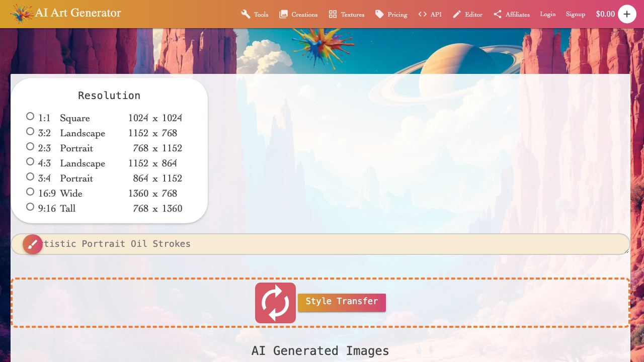Open the Textures page from the navbar

click(346, 14)
